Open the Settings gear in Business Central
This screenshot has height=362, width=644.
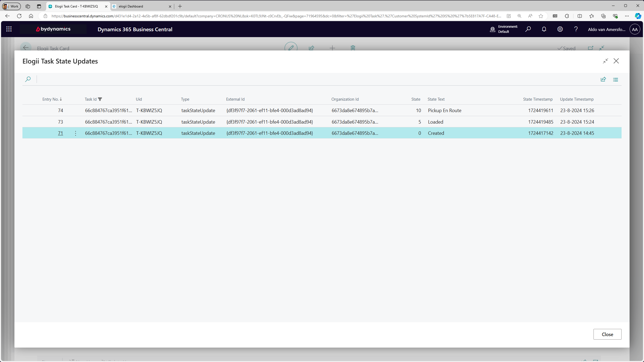click(x=560, y=29)
